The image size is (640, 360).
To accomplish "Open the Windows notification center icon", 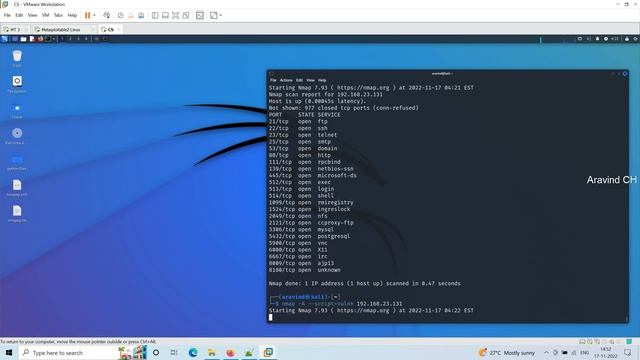I will click(628, 352).
